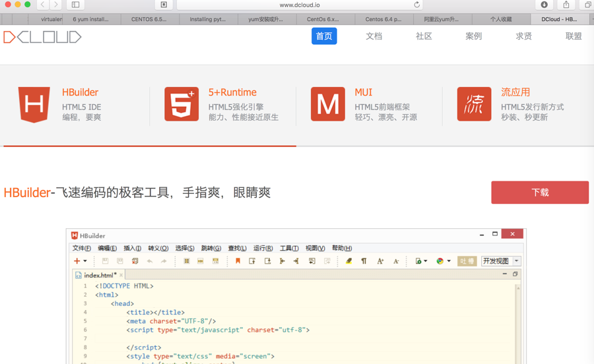Expand the dropdown arrow beside red plus
This screenshot has height=364, width=594.
[85, 261]
